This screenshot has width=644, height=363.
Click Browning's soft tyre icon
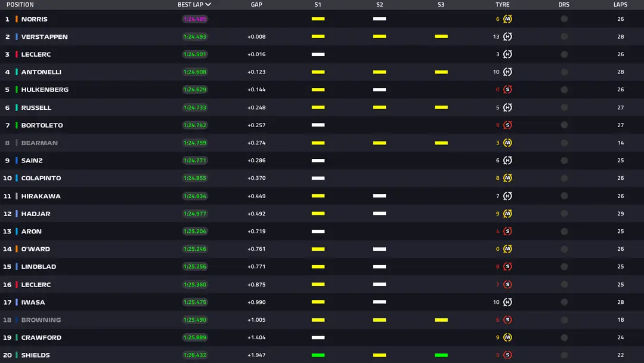point(507,320)
